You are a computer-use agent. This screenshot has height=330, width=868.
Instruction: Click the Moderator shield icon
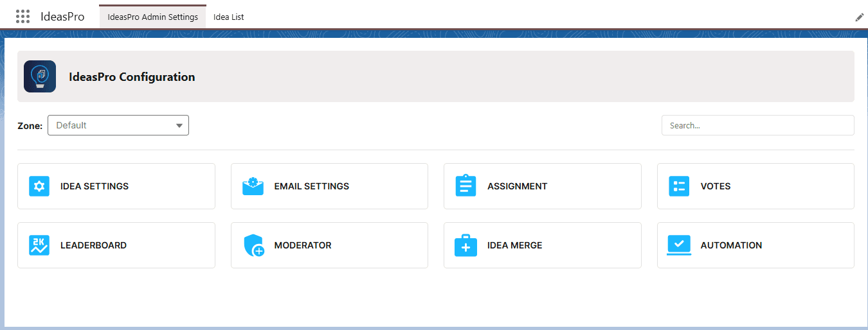[254, 245]
